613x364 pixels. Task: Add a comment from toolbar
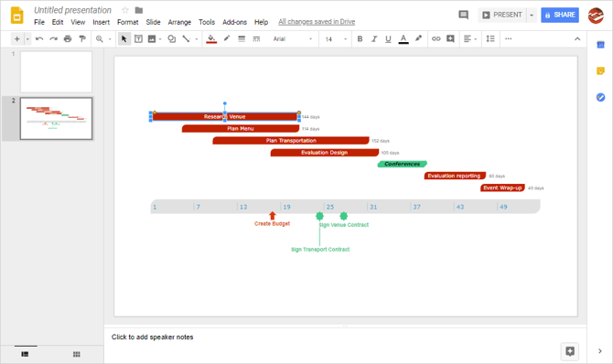[x=450, y=38]
